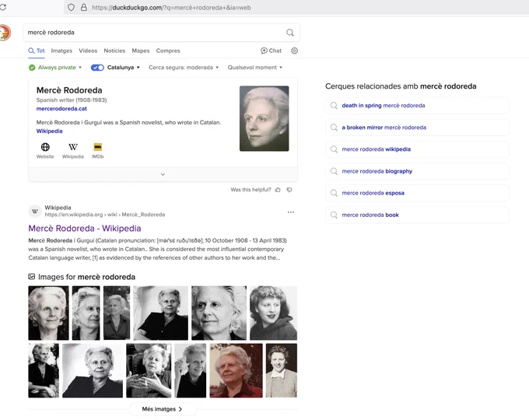Open mercerodoreda.cat link
This screenshot has height=420, width=529.
[61, 109]
